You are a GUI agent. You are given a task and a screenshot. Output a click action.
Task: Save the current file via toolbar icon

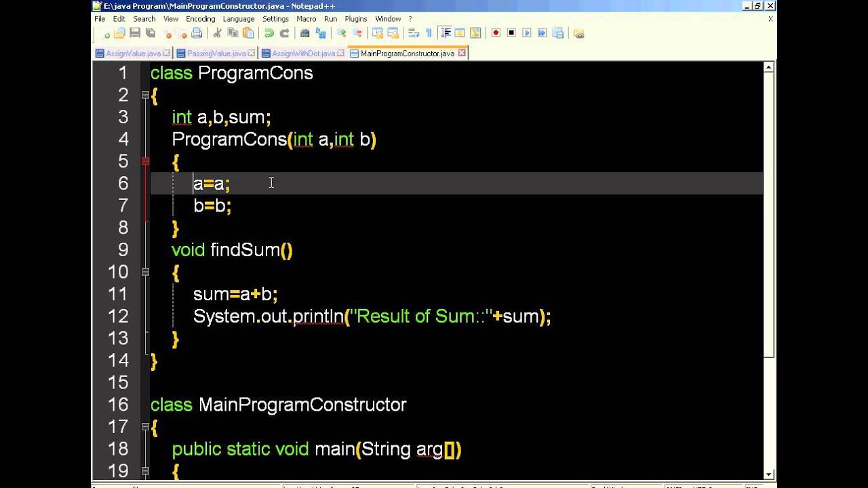coord(135,33)
